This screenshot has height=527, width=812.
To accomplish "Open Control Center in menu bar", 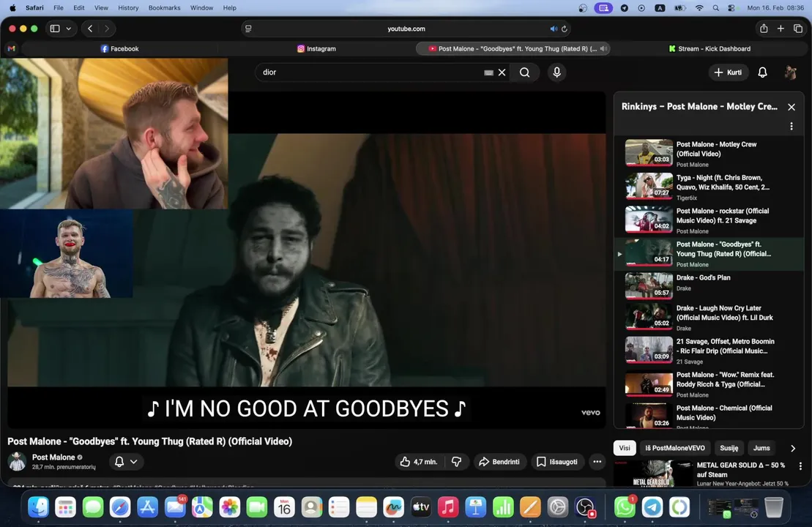I will 731,8.
